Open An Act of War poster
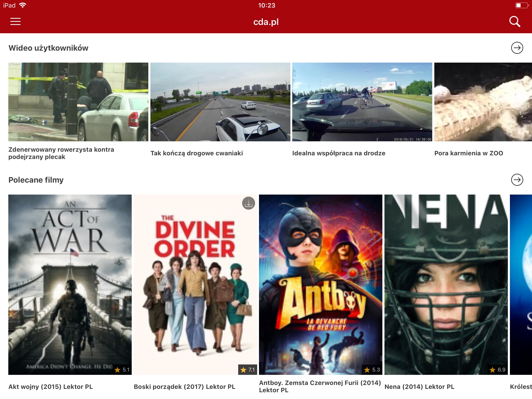 [x=70, y=284]
